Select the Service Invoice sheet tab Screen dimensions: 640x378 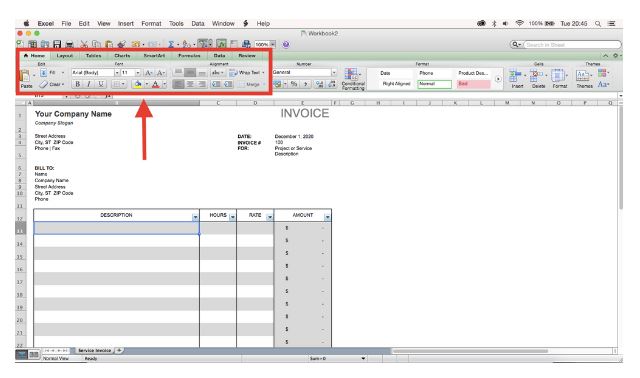94,350
